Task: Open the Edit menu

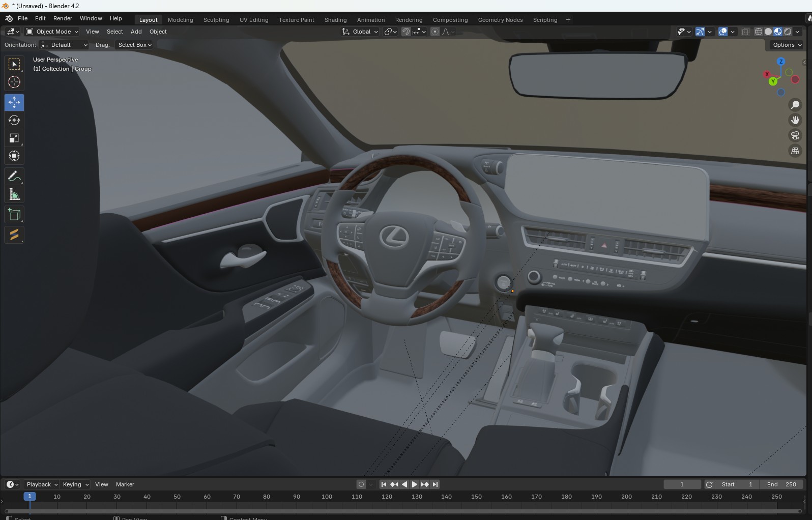Action: (40, 18)
